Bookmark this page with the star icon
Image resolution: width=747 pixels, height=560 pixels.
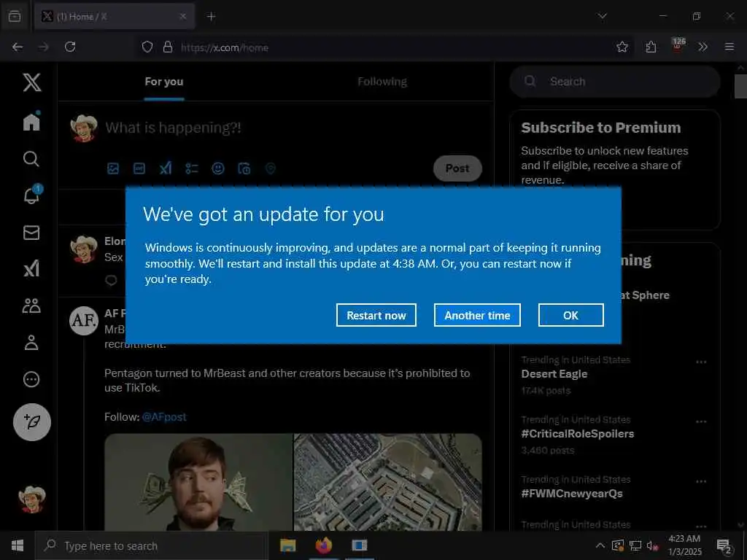622,47
